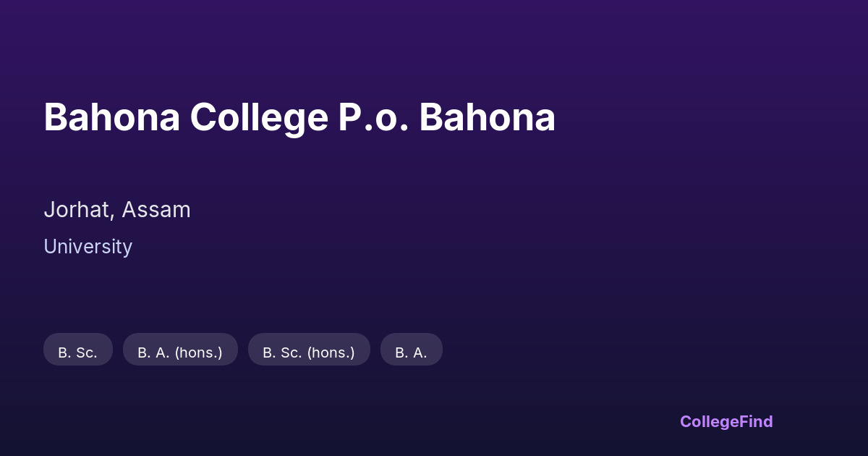Image resolution: width=868 pixels, height=456 pixels.
Task: Click the city name Jorhat
Action: (x=77, y=210)
